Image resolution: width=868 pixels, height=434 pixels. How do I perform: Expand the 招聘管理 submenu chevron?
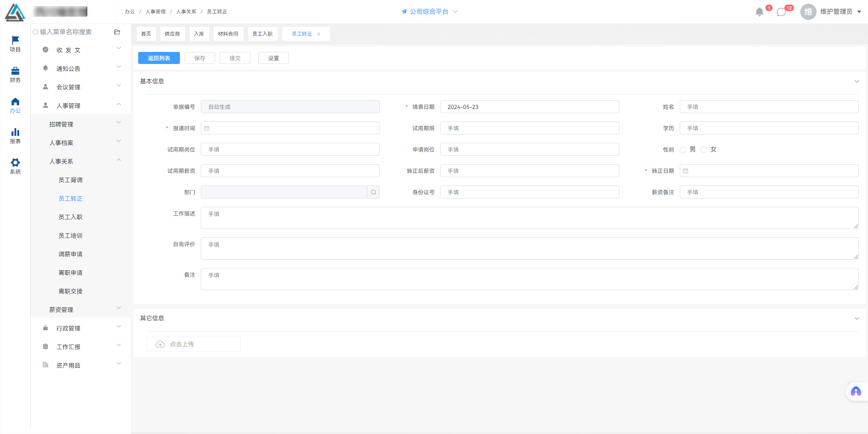pyautogui.click(x=119, y=122)
